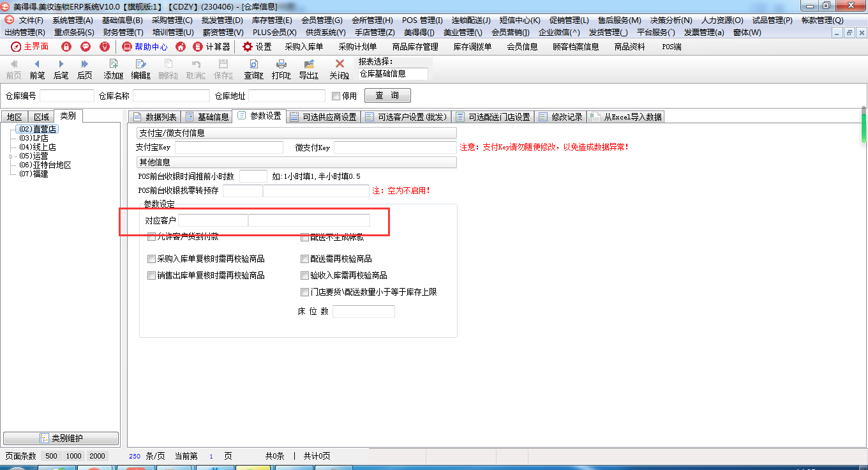Tick the 验收入库需再校验商品 checkbox

pos(305,276)
